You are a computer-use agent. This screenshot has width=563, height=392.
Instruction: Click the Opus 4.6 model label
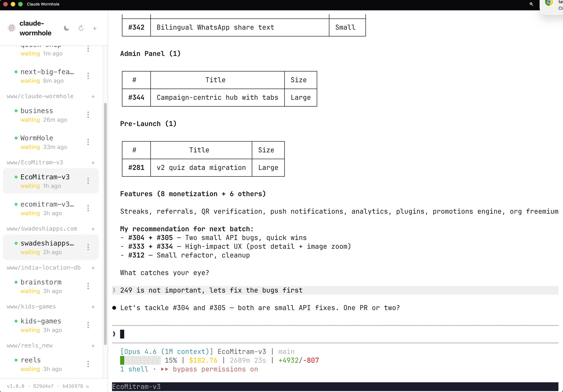(x=166, y=351)
